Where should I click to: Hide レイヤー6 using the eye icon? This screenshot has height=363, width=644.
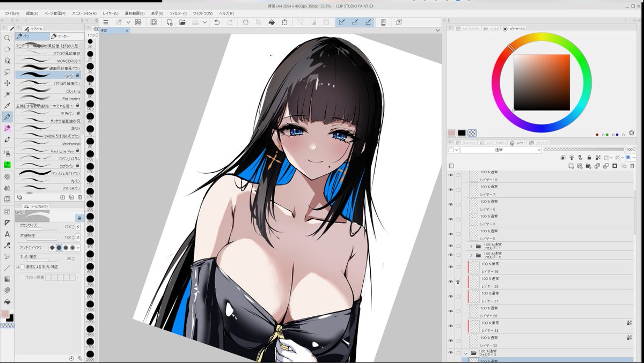(450, 204)
